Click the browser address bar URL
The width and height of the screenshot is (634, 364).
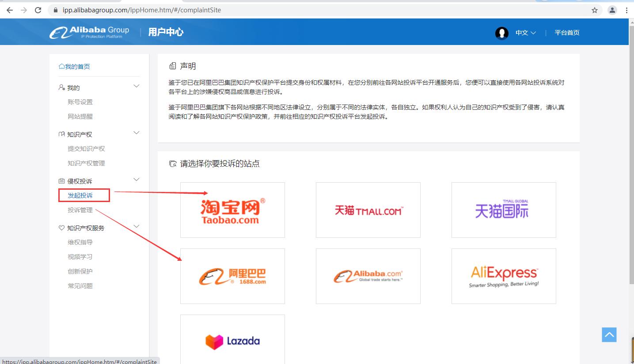110,10
